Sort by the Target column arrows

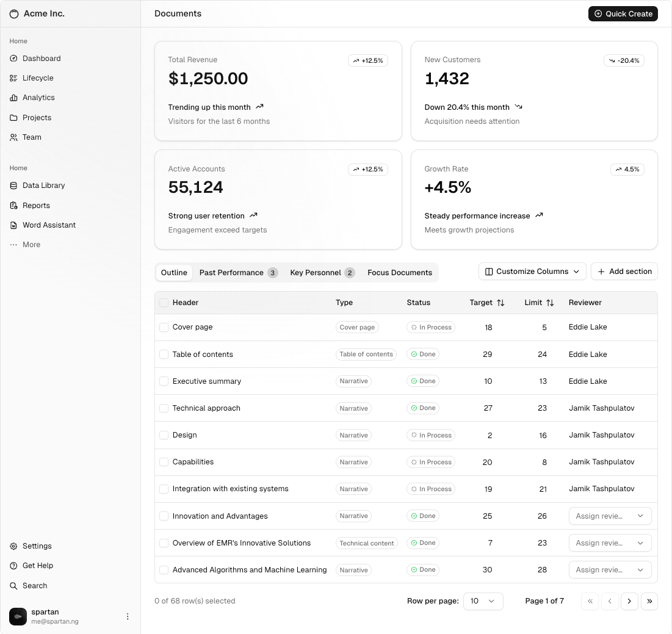click(x=500, y=303)
